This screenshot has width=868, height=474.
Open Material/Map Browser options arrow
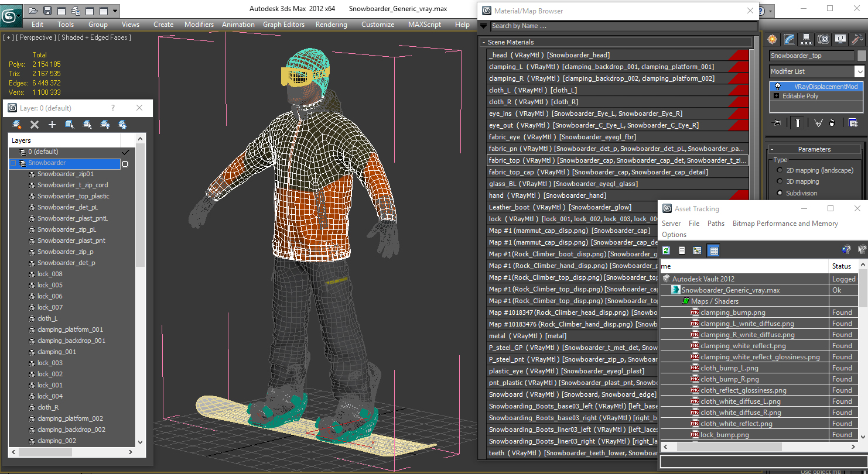pyautogui.click(x=483, y=26)
